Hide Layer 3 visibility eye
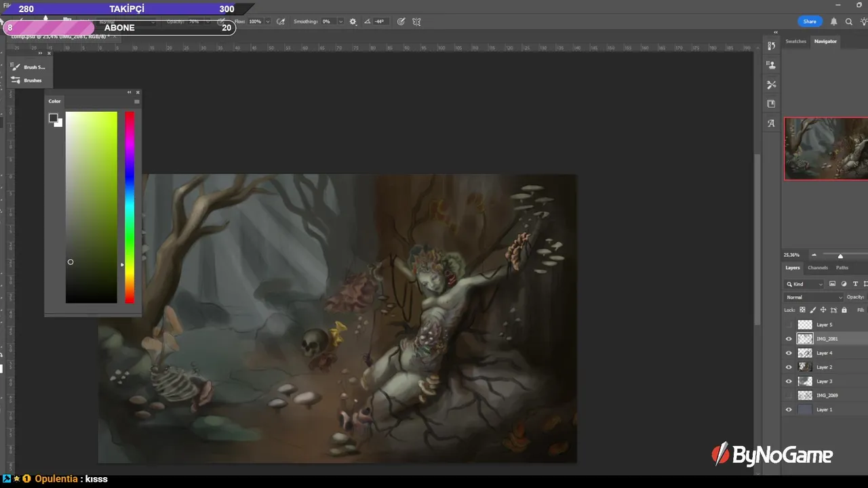This screenshot has height=488, width=868. (x=789, y=382)
